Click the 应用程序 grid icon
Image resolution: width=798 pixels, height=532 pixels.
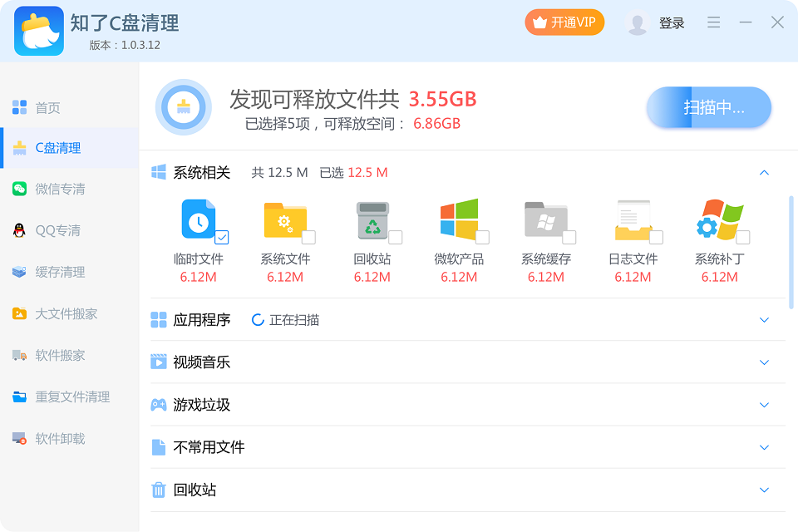pyautogui.click(x=158, y=320)
